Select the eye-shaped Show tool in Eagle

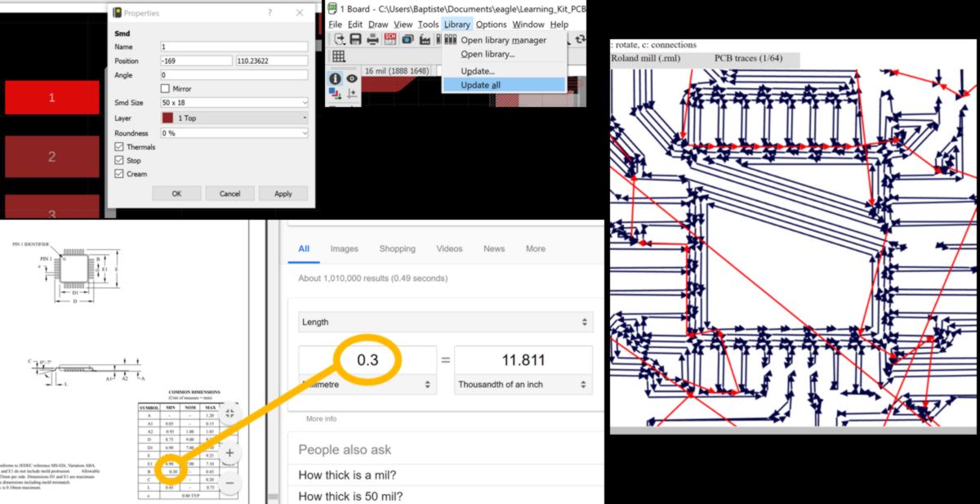coord(352,78)
